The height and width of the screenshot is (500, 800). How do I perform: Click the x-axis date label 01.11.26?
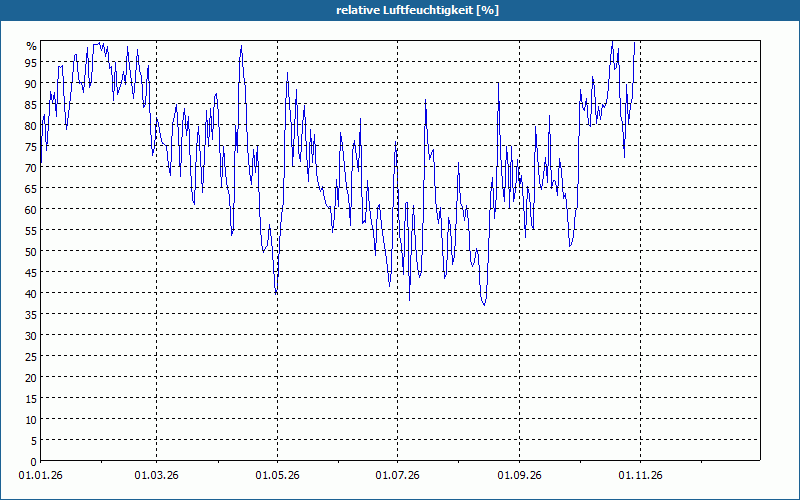pos(640,476)
